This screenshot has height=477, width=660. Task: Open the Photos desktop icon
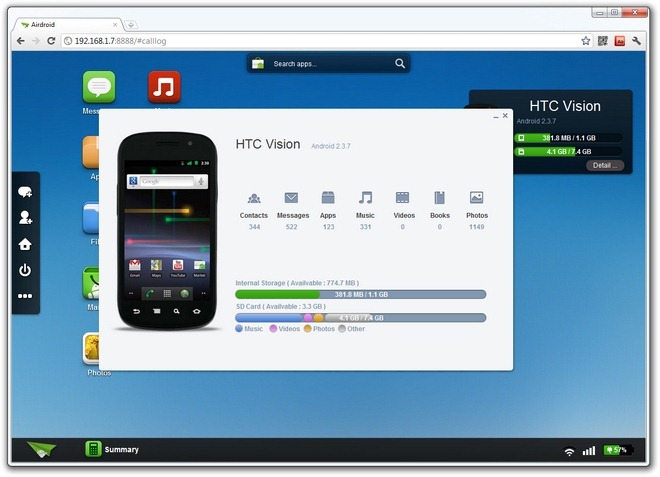point(91,349)
